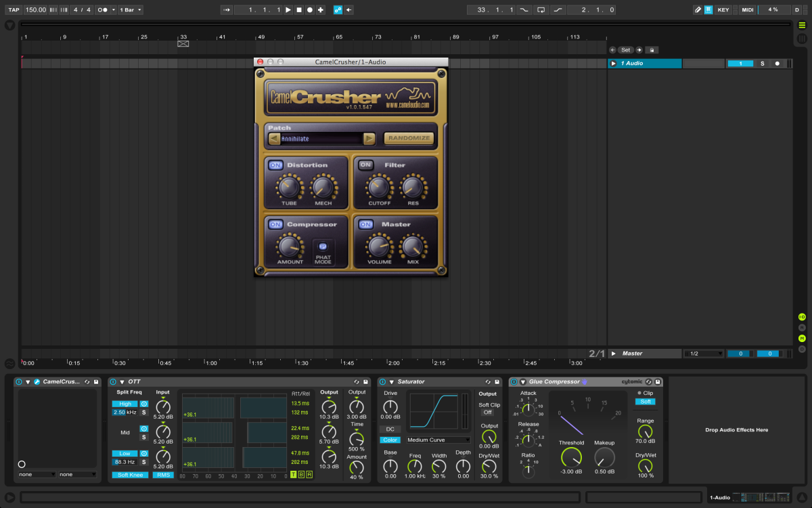Enable the PHAT MODE button

pyautogui.click(x=323, y=247)
